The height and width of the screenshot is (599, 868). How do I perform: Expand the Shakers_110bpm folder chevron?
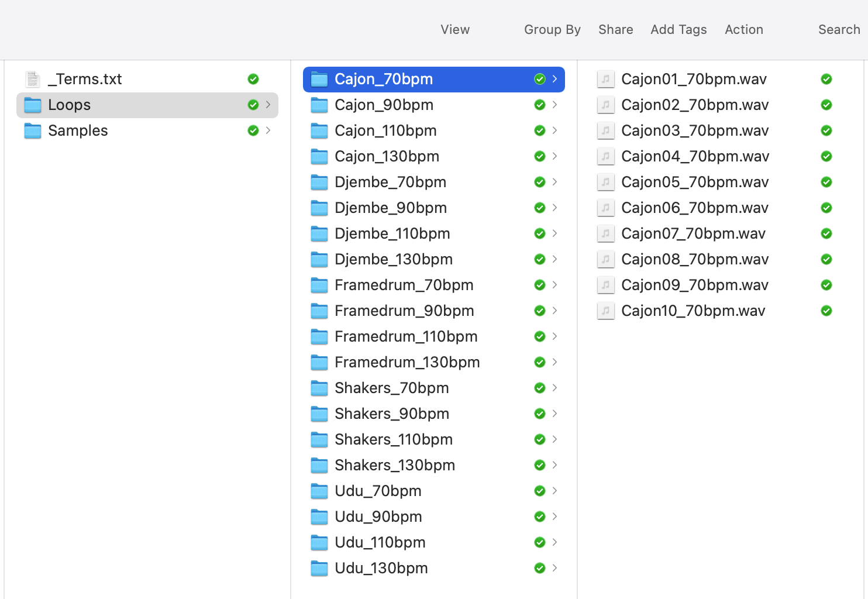tap(554, 439)
